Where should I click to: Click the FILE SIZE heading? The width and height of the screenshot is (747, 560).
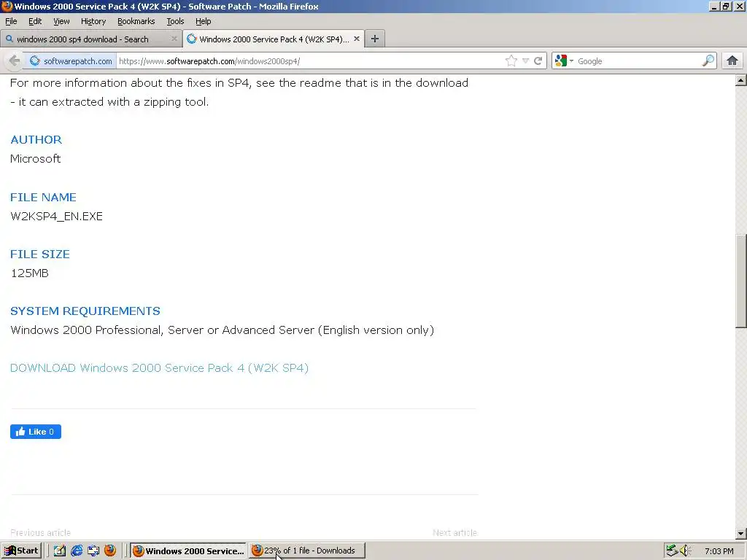(40, 254)
